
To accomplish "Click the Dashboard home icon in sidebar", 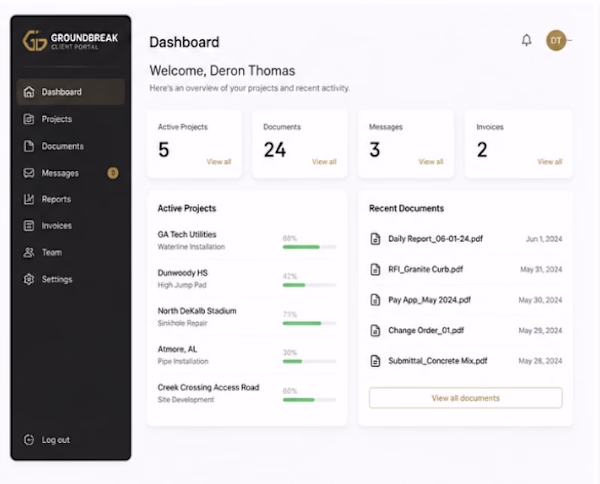I will pos(29,92).
